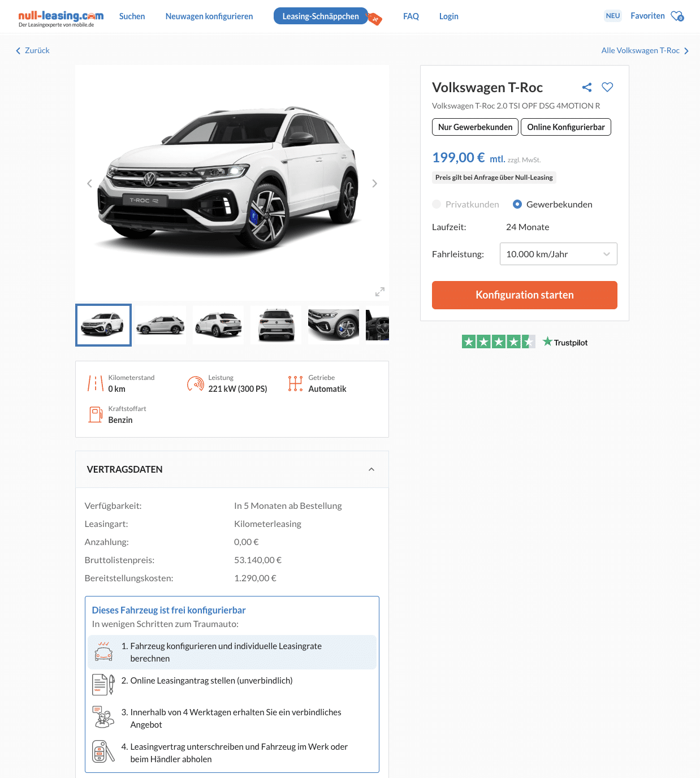Open fullscreen view of car image
The height and width of the screenshot is (778, 700).
click(380, 292)
